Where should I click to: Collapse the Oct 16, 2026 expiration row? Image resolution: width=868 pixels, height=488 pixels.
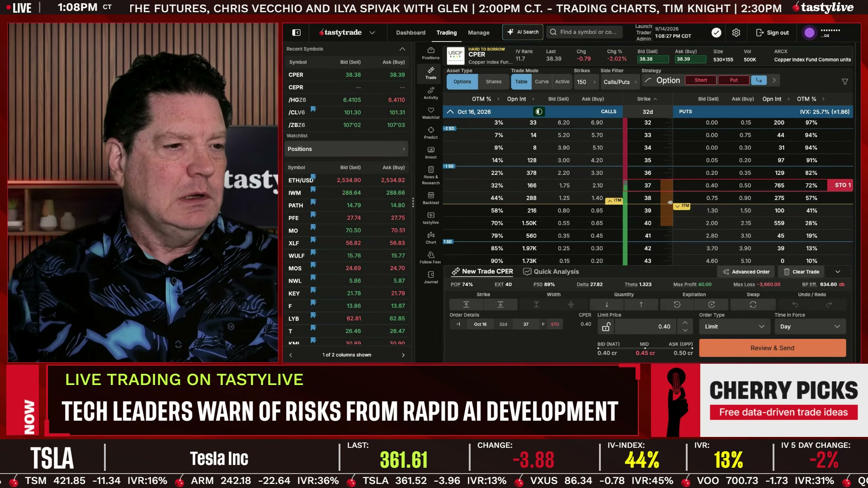pyautogui.click(x=450, y=112)
